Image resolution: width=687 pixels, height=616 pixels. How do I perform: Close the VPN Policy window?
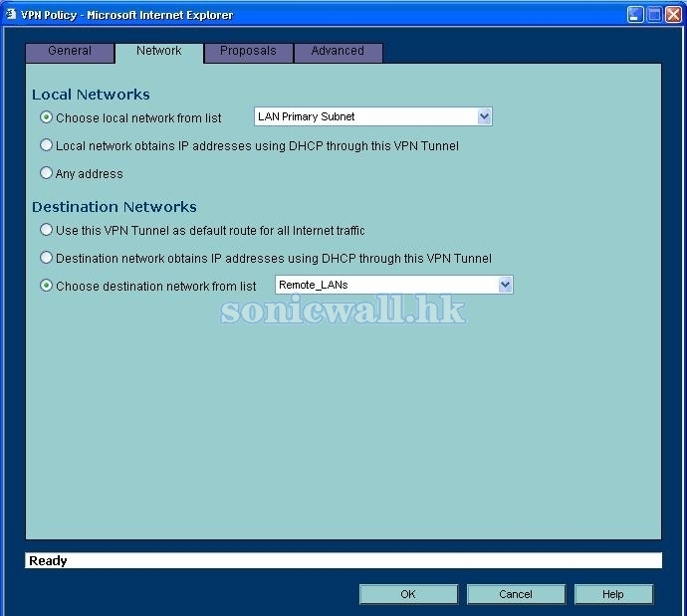(673, 15)
